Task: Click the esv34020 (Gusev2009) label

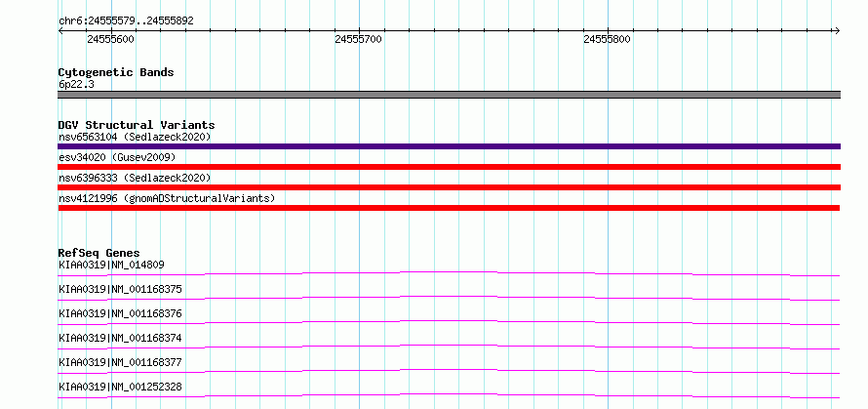Action: pyautogui.click(x=117, y=157)
